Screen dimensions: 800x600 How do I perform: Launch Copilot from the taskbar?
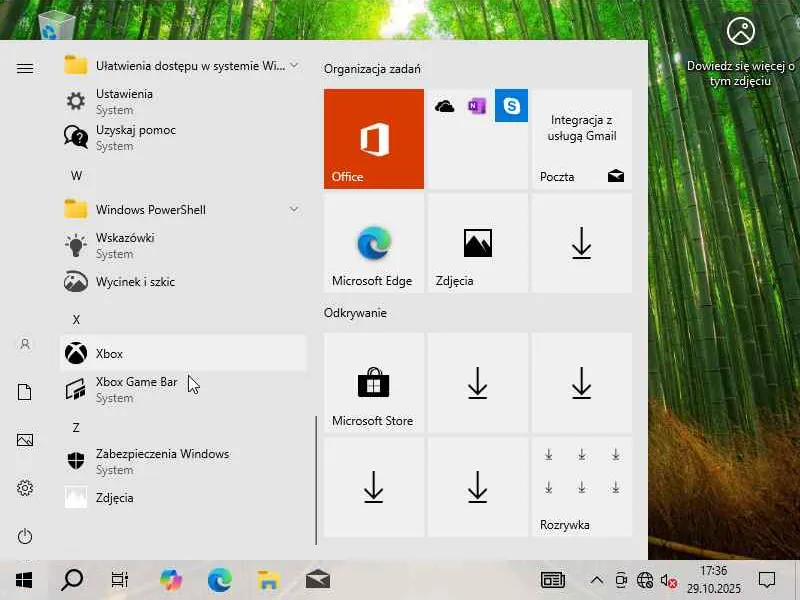[171, 580]
